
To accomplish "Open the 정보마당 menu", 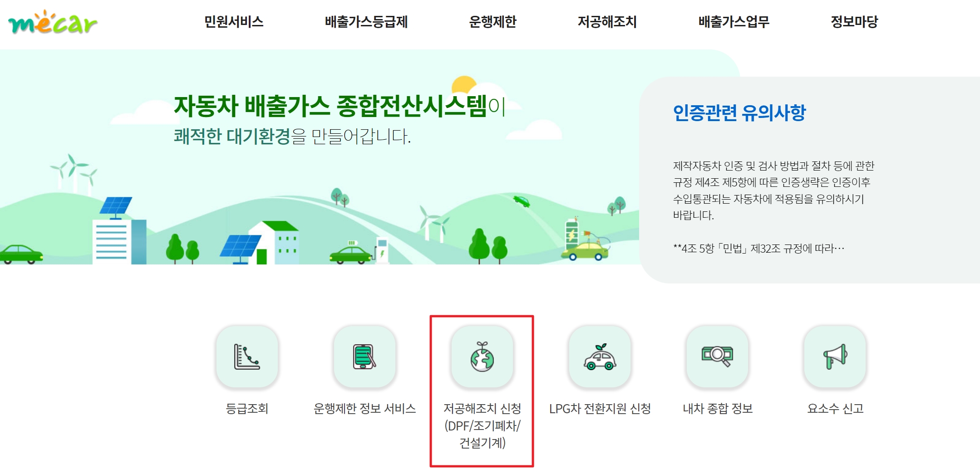I will pos(854,22).
